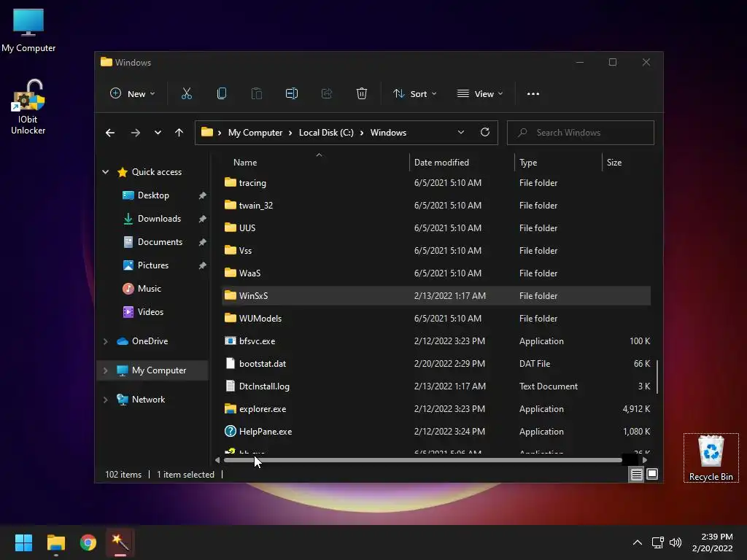Launch Chrome from the taskbar
This screenshot has width=747, height=560.
88,542
